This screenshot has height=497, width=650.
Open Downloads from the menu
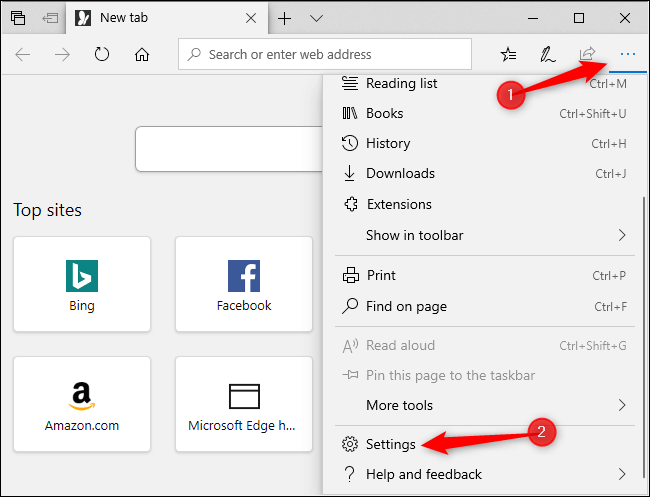[485, 173]
